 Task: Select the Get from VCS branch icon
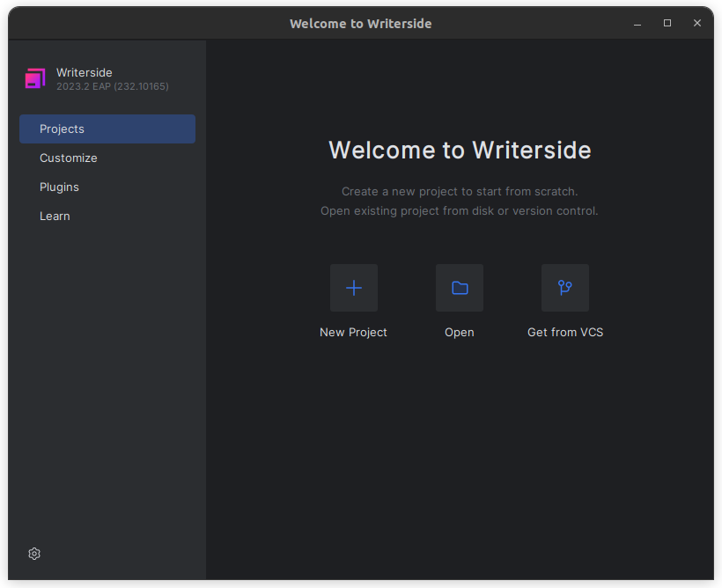[x=564, y=288]
